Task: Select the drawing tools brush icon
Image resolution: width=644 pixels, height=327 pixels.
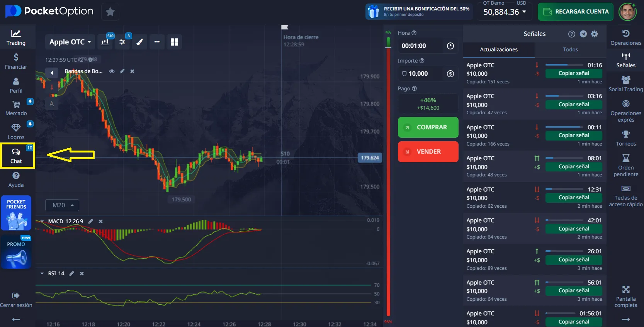Action: coord(139,42)
